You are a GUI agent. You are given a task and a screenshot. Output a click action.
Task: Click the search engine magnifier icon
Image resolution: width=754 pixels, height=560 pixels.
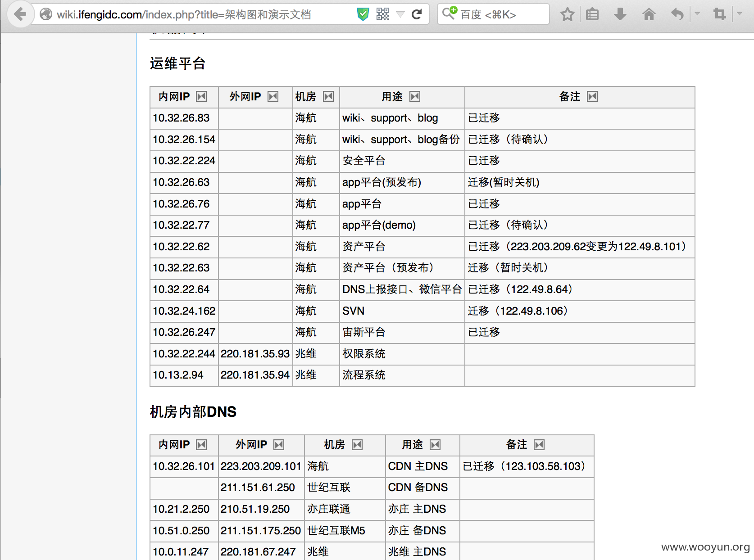pyautogui.click(x=450, y=14)
